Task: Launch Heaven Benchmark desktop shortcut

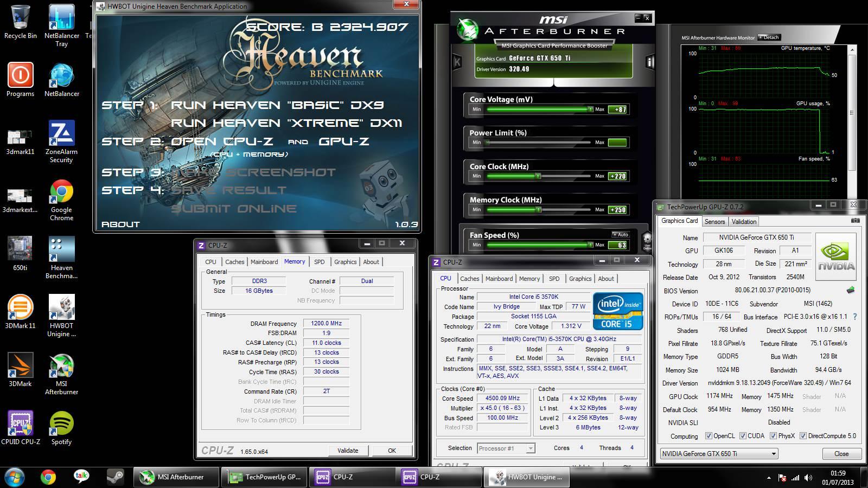Action: pyautogui.click(x=61, y=258)
